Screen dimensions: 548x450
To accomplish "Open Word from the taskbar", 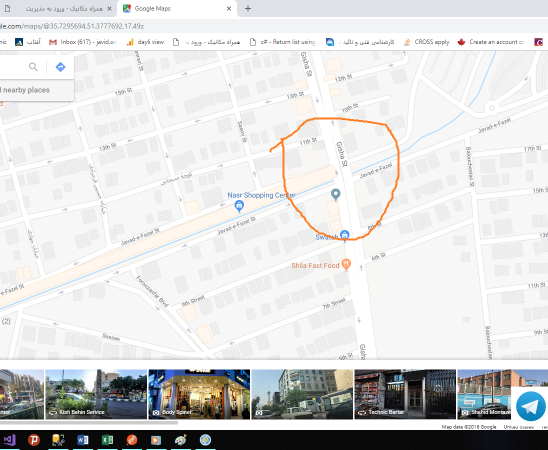I will click(83, 440).
